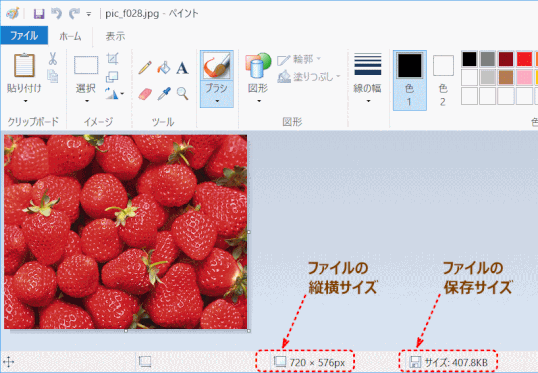Open the quick access toolbar customize dropdown

89,14
